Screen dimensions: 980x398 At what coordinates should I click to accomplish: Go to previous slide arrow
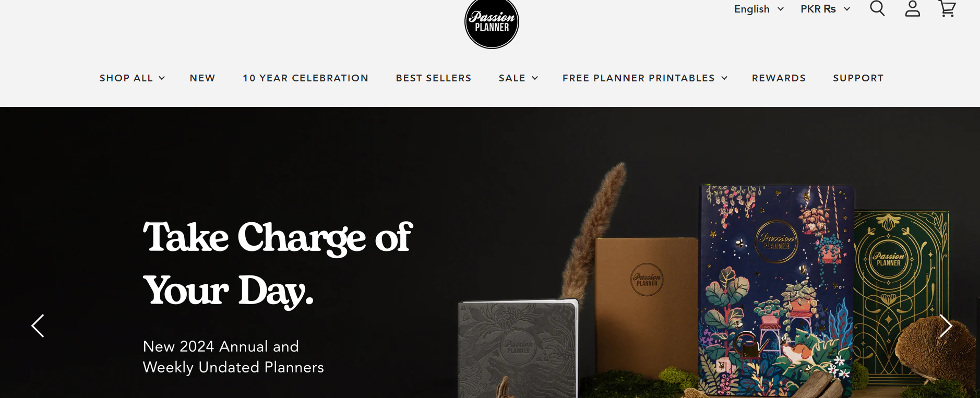(38, 326)
